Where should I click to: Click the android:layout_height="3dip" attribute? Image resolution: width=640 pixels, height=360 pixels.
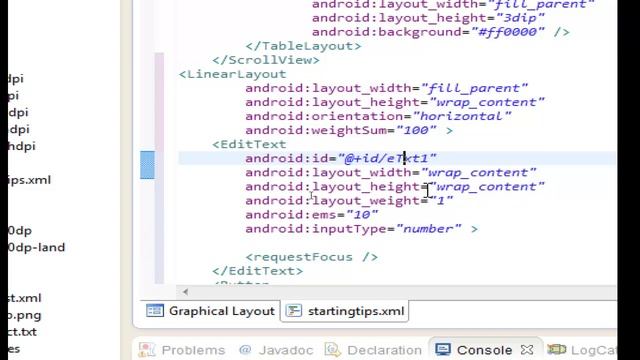pyautogui.click(x=428, y=18)
